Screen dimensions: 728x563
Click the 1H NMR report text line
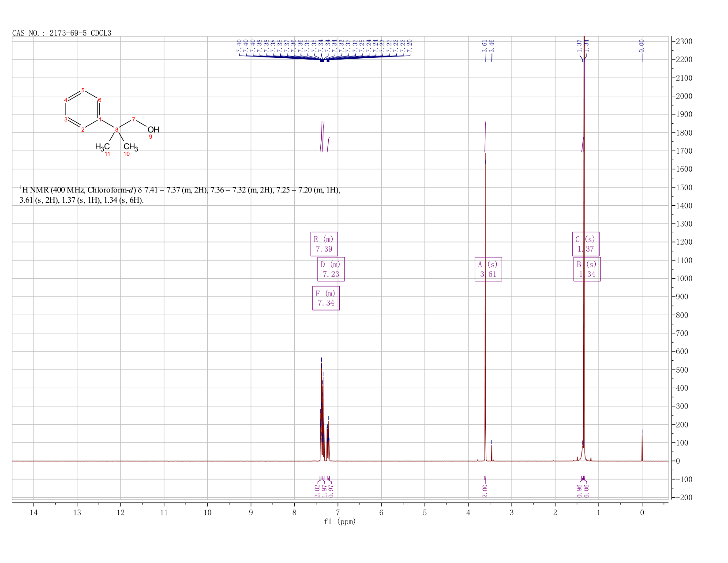tap(180, 195)
